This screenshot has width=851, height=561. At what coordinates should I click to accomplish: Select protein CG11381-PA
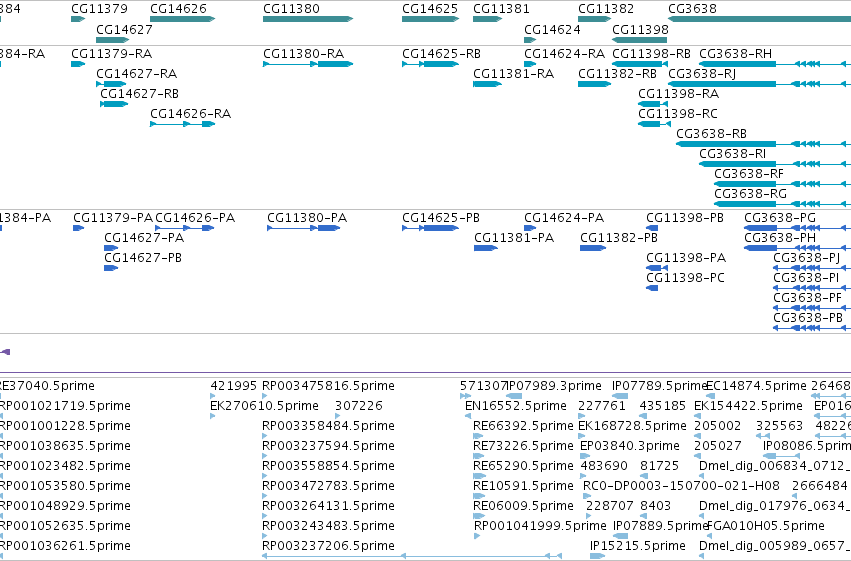[x=486, y=248]
